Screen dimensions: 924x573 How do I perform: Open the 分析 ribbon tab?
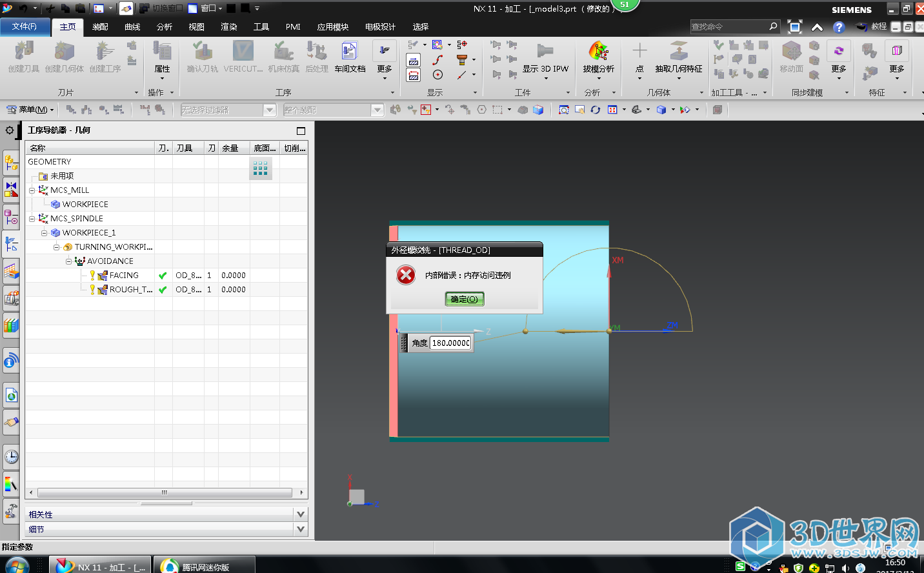pyautogui.click(x=165, y=26)
